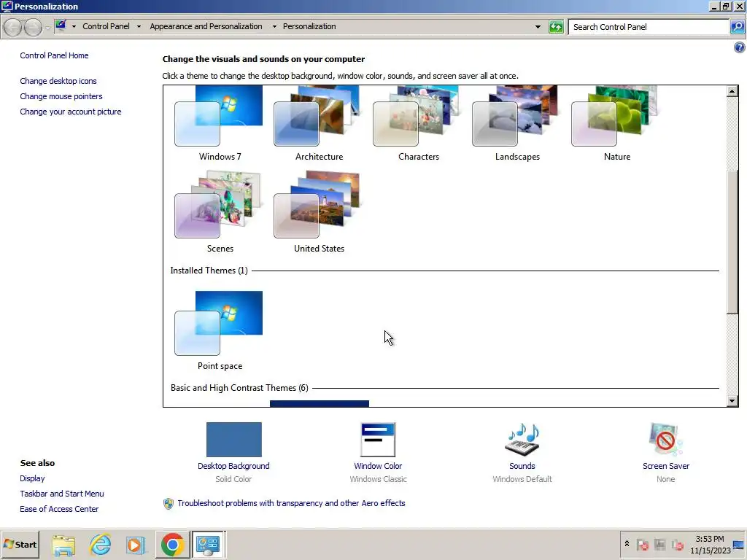Open the Start menu

(20, 544)
